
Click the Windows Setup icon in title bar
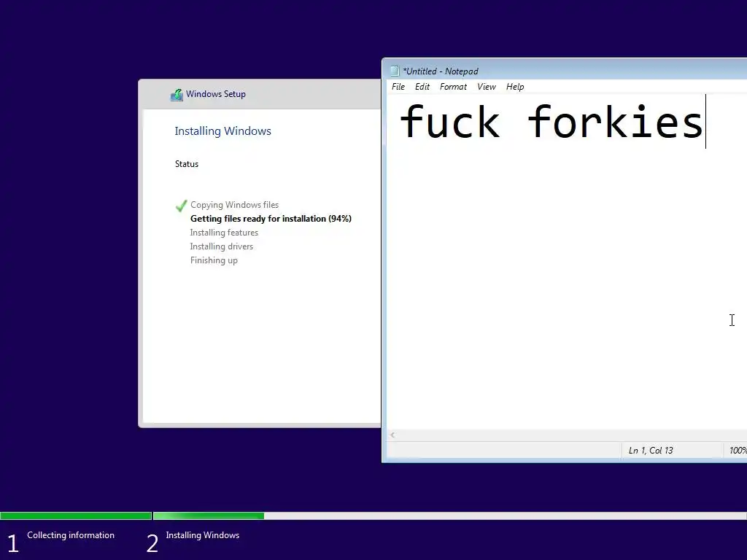click(x=177, y=95)
